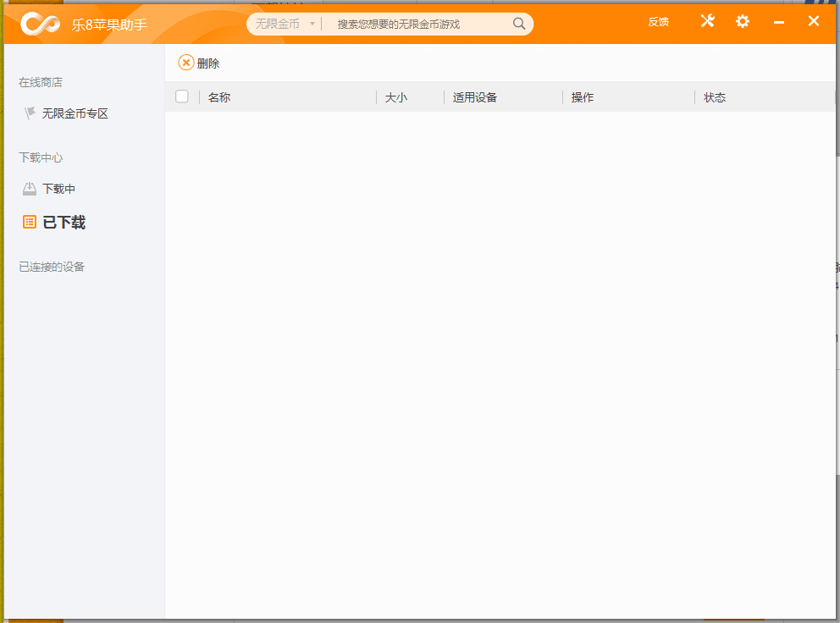Click the 删除 delete button
This screenshot has width=840, height=623.
click(x=207, y=62)
